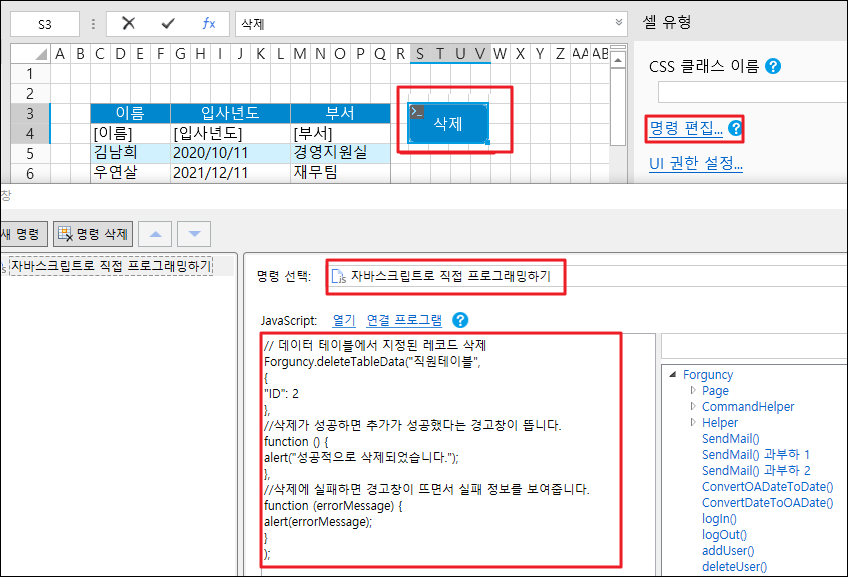Click help icon beside CSS 클래스 이름

click(x=772, y=67)
